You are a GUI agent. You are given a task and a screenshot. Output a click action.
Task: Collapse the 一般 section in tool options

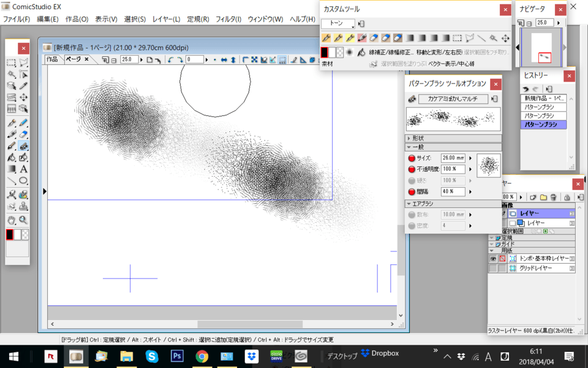pyautogui.click(x=409, y=147)
